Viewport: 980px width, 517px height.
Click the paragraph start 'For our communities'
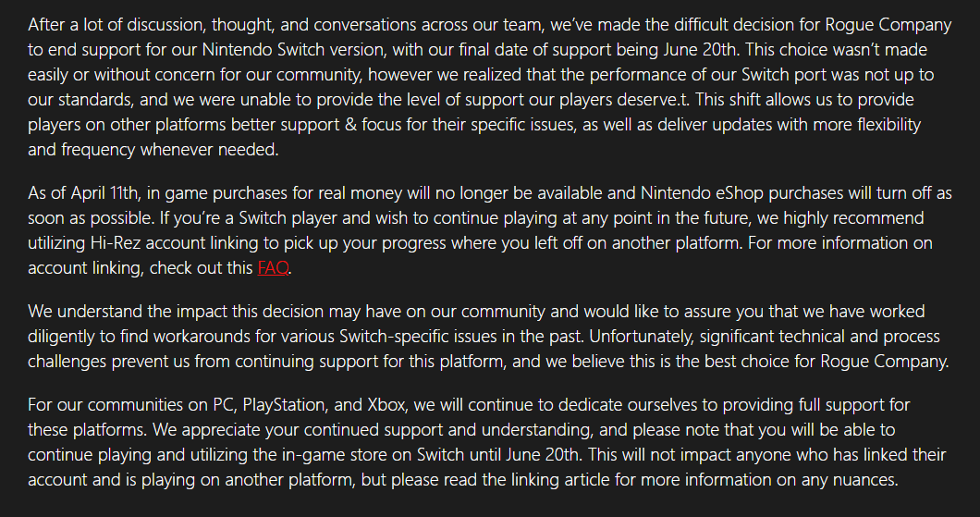(105, 405)
